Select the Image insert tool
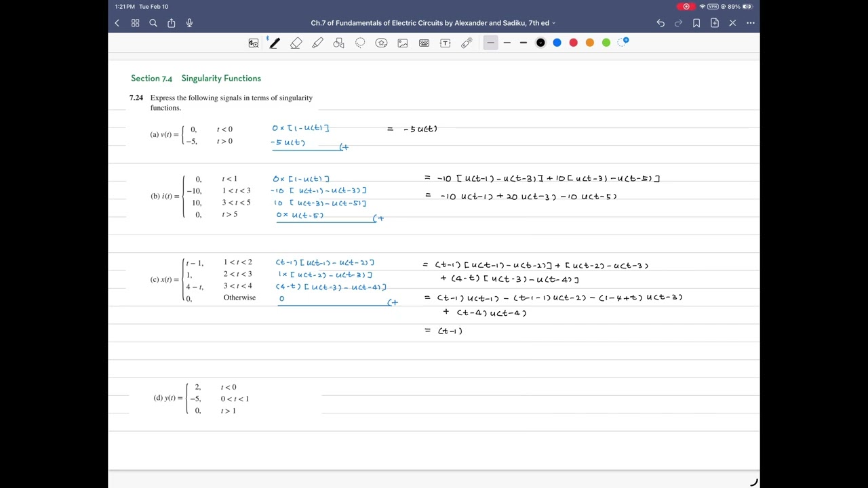 tap(403, 43)
